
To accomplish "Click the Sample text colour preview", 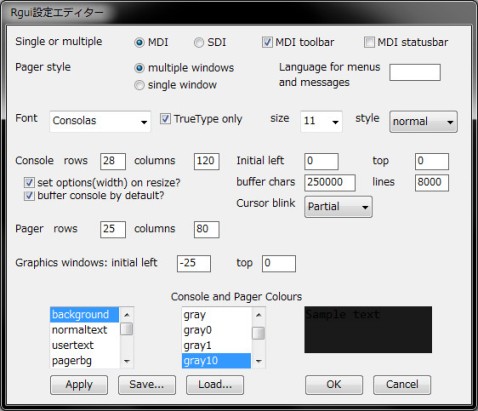I will coord(368,330).
